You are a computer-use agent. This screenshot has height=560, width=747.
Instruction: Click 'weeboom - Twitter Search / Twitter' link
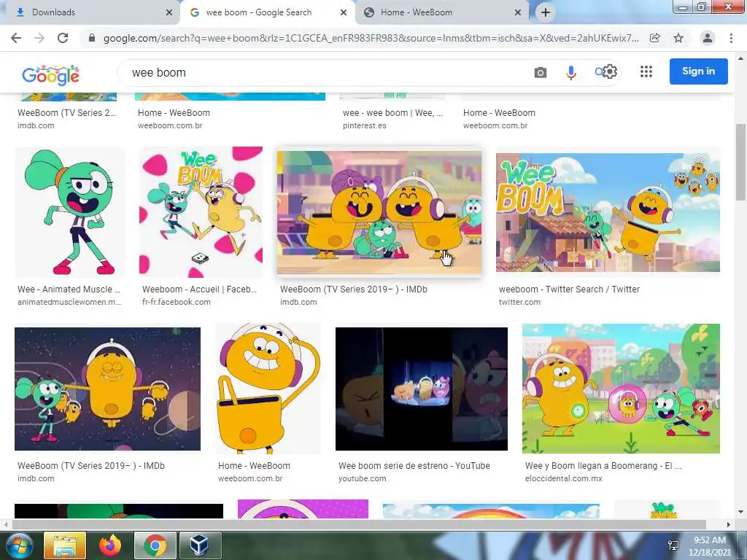click(569, 289)
